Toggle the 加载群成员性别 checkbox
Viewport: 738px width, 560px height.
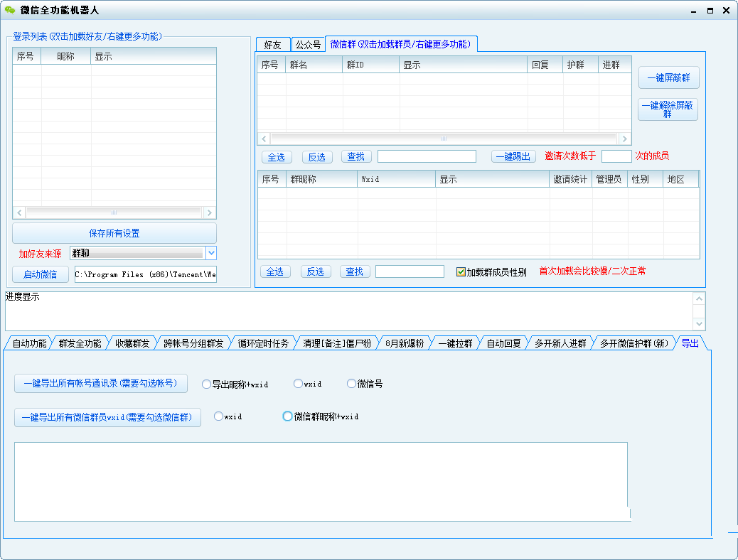461,272
